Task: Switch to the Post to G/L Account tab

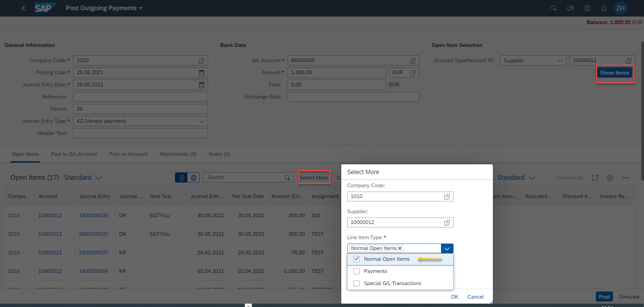Action: coord(74,154)
